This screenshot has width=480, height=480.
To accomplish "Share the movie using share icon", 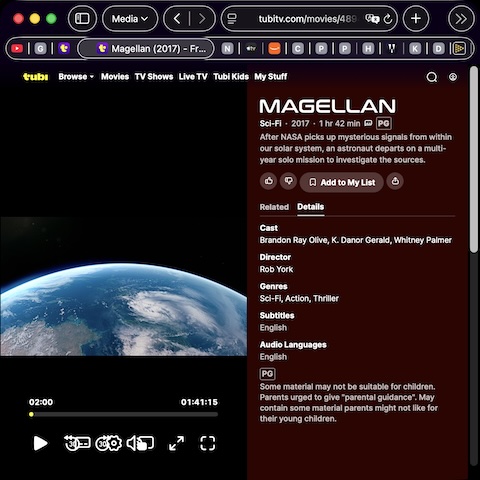I will 395,181.
